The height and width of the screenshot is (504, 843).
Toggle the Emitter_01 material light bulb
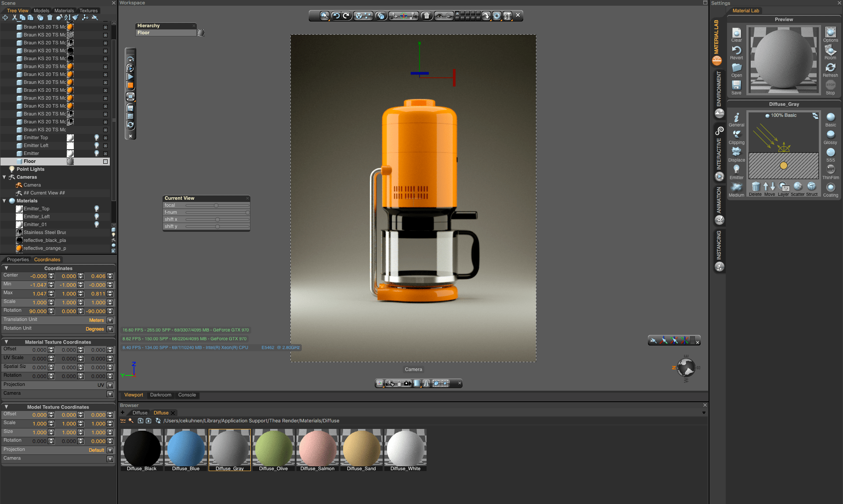97,225
